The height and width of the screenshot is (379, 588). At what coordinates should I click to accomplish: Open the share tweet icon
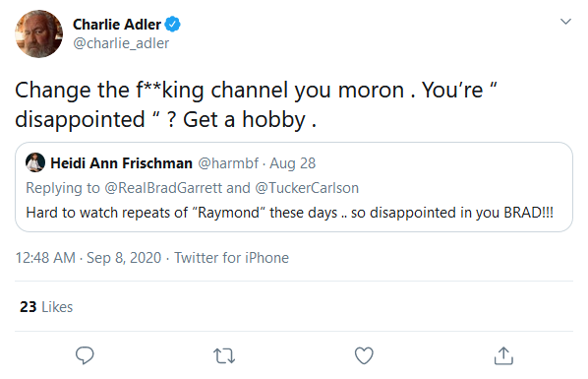point(503,355)
